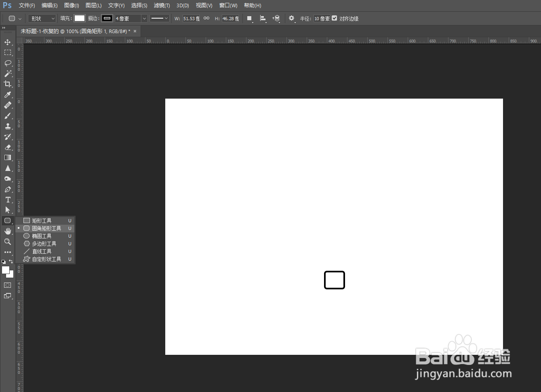Select the Rectangular Marquee tool

point(8,53)
